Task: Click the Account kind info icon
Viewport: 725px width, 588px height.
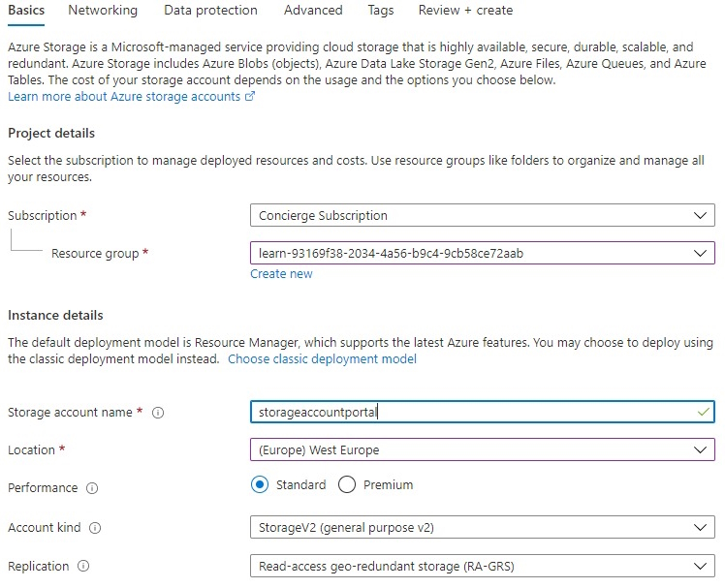Action: 95,528
